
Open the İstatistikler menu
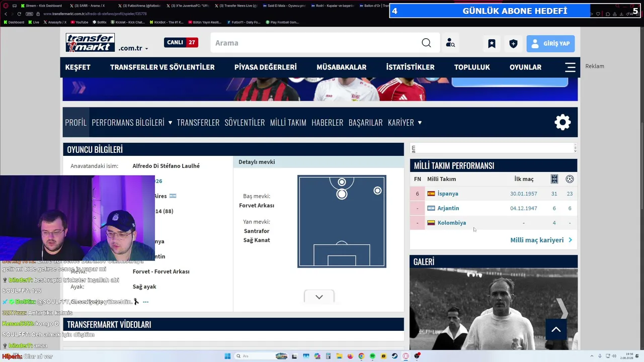click(411, 67)
